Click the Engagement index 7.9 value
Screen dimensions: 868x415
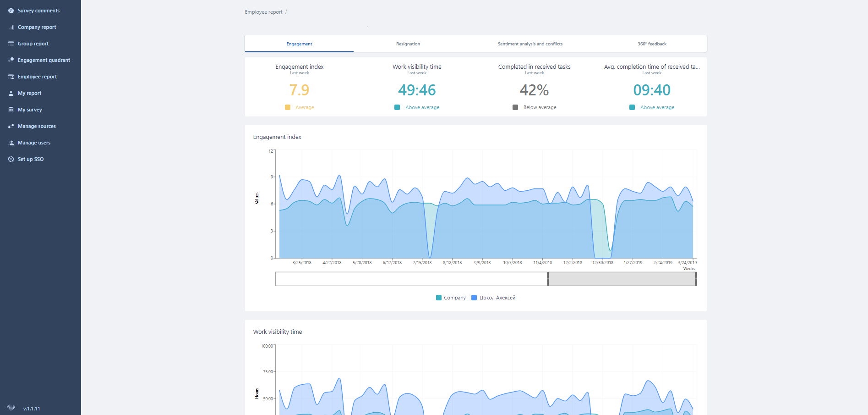[x=299, y=90]
